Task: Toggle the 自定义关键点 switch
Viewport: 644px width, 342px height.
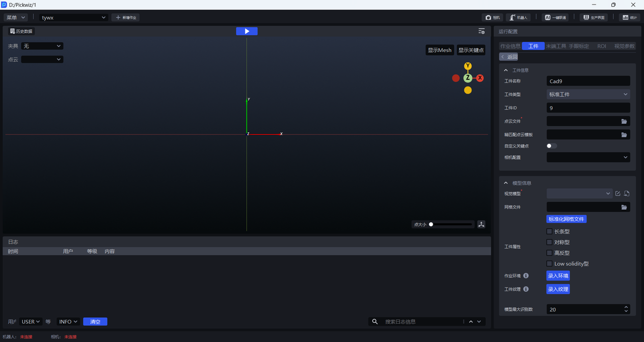Action: [x=552, y=146]
